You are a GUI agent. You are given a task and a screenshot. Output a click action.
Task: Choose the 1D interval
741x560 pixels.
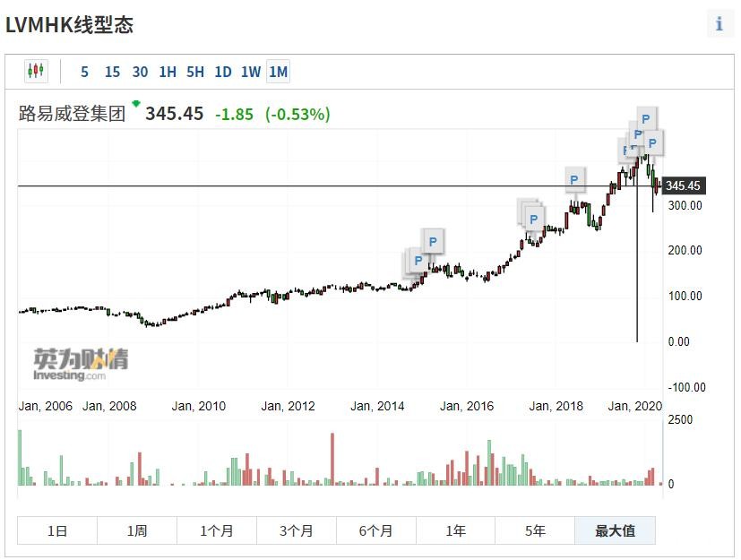[x=223, y=72]
